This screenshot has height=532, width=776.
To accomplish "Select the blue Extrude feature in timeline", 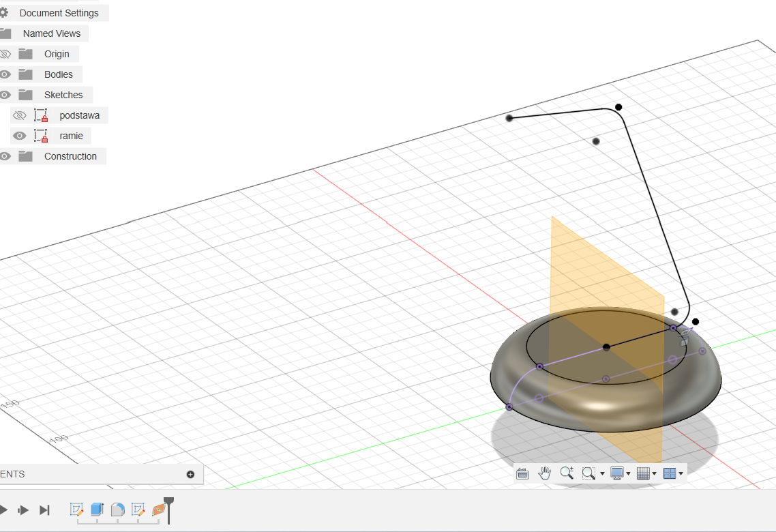I will (x=97, y=509).
